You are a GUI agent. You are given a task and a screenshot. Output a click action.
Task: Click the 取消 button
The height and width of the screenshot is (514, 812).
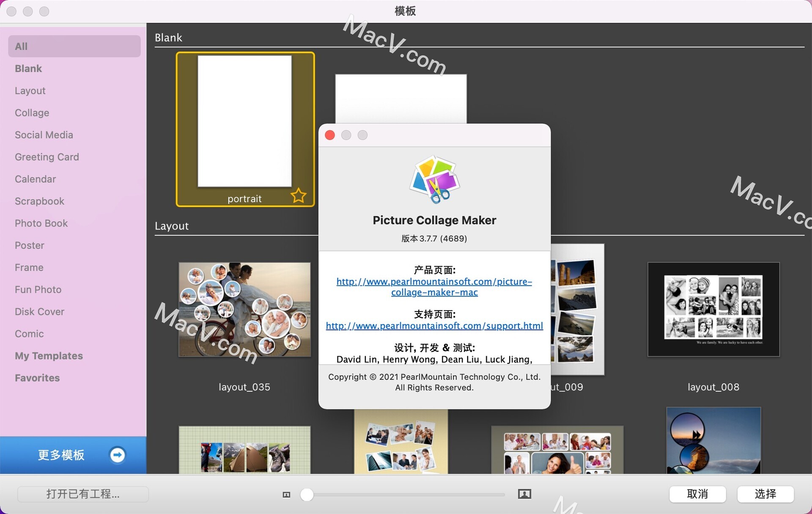pyautogui.click(x=697, y=494)
